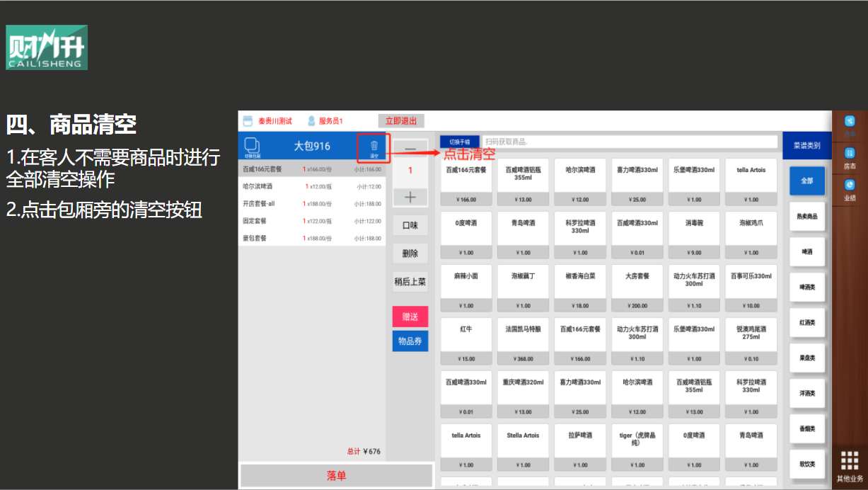The height and width of the screenshot is (490, 868).
Task: Select 哈尔滨啤酒 x12.00 row in order list
Action: coord(312,186)
